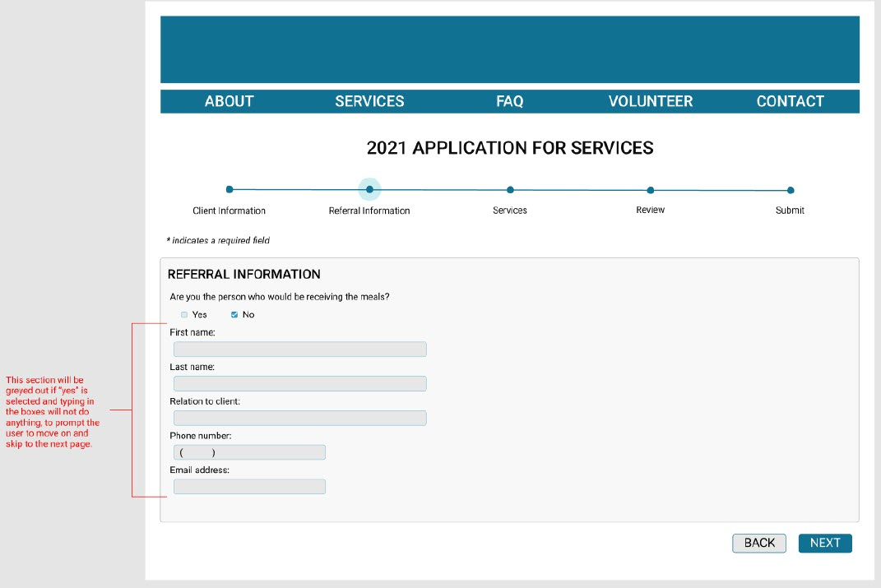Click the Last name input field
This screenshot has width=881, height=588.
tap(299, 383)
